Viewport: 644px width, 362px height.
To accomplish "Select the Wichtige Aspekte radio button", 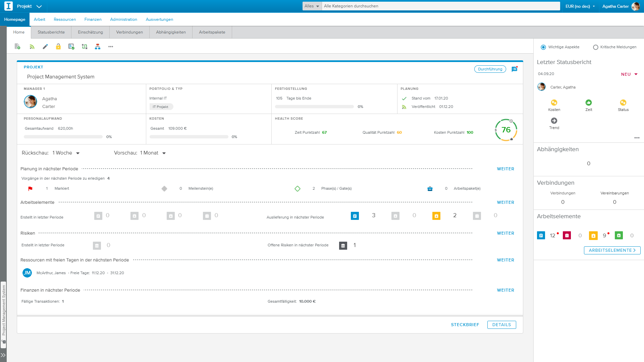I will (x=543, y=47).
